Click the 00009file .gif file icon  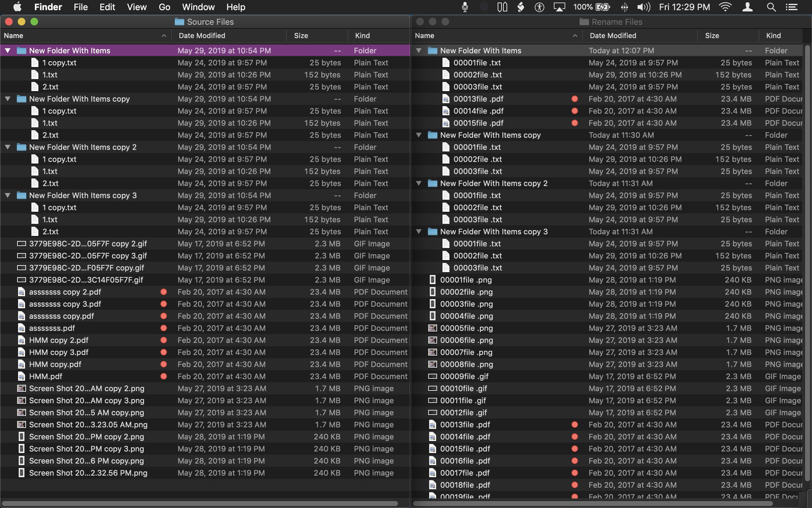tap(433, 376)
